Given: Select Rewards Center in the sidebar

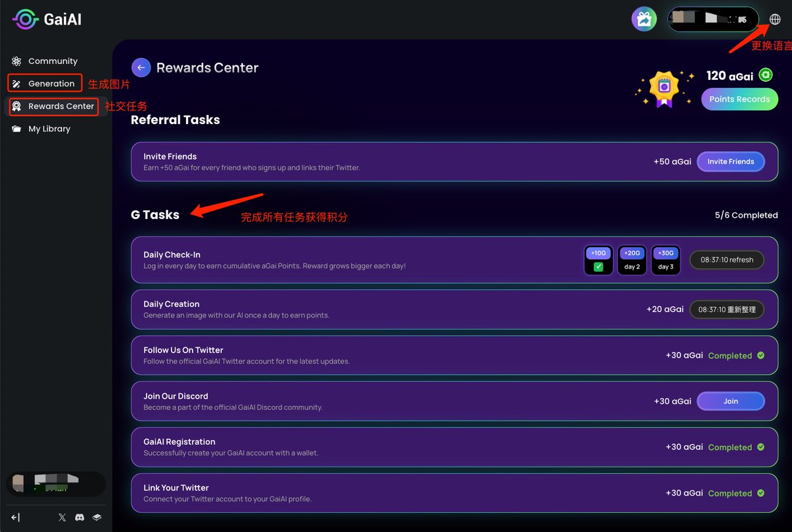Looking at the screenshot, I should click(61, 106).
